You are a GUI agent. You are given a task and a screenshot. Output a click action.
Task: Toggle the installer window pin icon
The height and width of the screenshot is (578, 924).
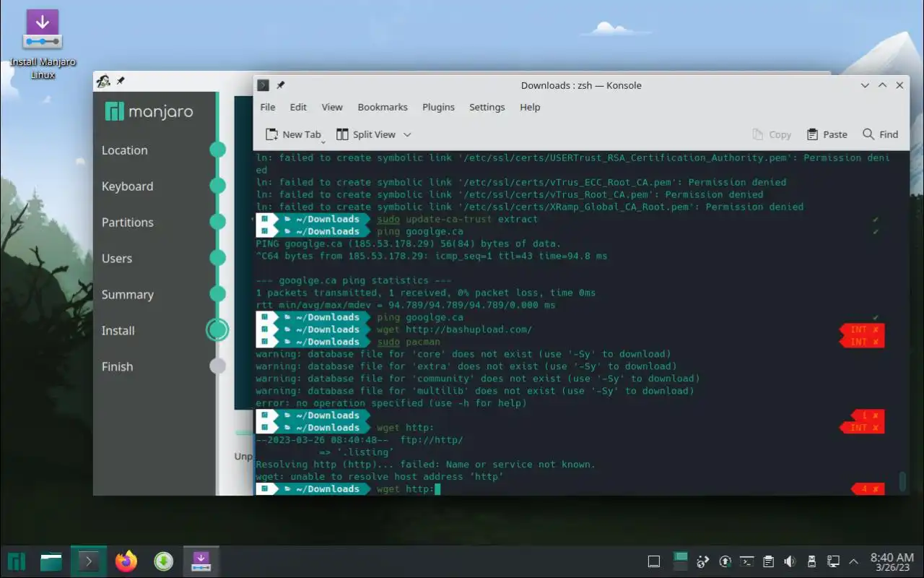pos(121,81)
